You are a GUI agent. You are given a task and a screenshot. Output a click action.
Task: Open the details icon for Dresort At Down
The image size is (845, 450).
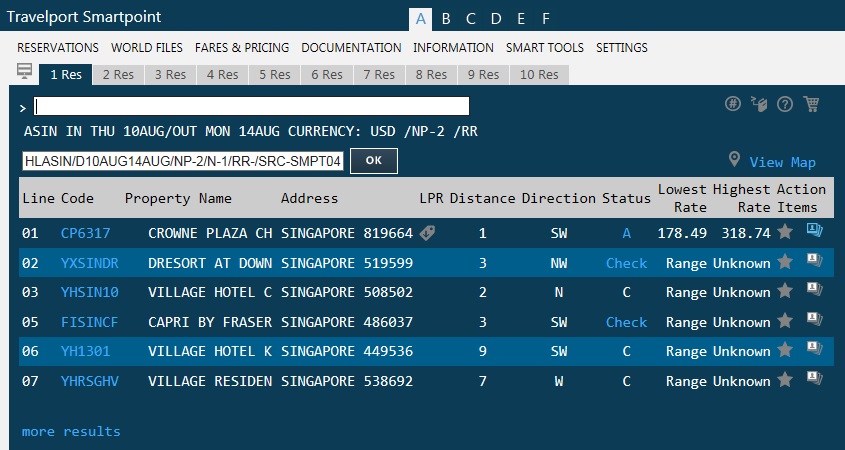814,260
